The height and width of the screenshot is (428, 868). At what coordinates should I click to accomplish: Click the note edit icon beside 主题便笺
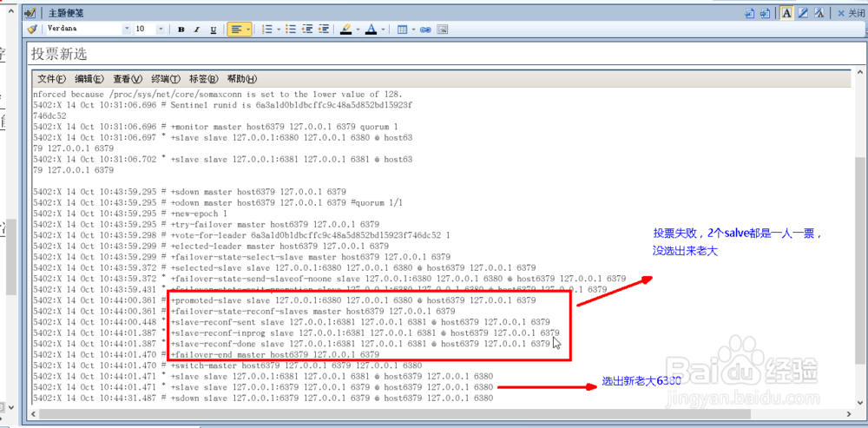31,13
